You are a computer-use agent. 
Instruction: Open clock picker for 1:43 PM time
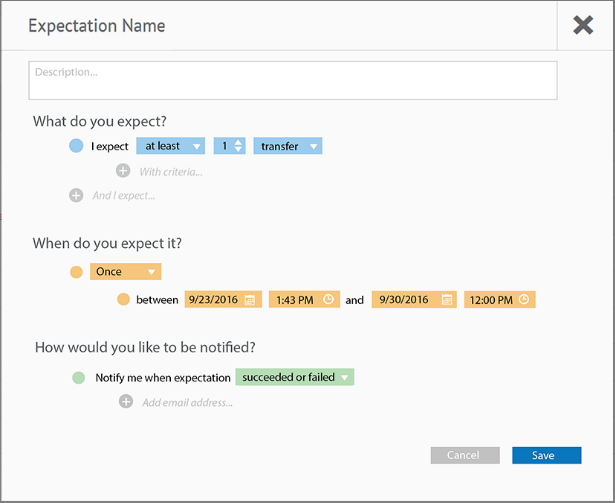tap(328, 299)
